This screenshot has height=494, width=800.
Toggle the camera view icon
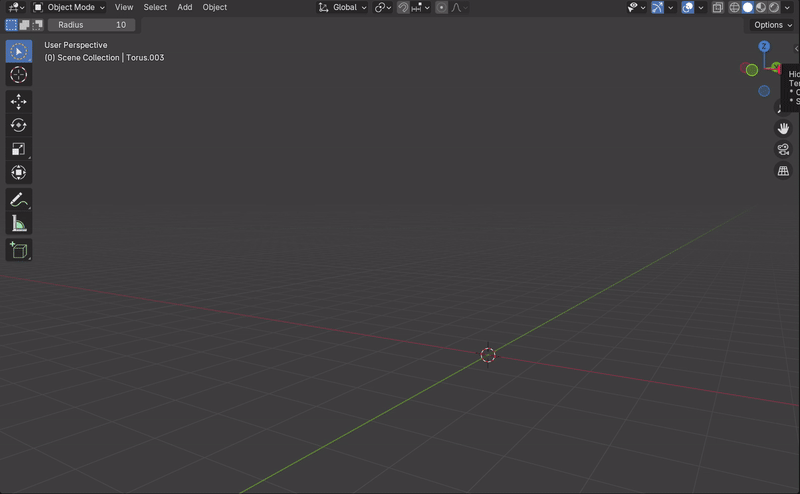[783, 150]
